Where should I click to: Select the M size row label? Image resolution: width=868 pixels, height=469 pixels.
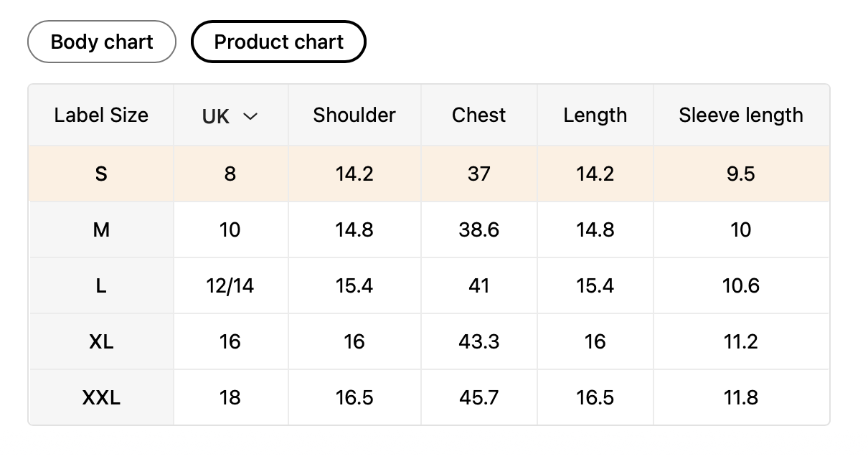pos(101,229)
